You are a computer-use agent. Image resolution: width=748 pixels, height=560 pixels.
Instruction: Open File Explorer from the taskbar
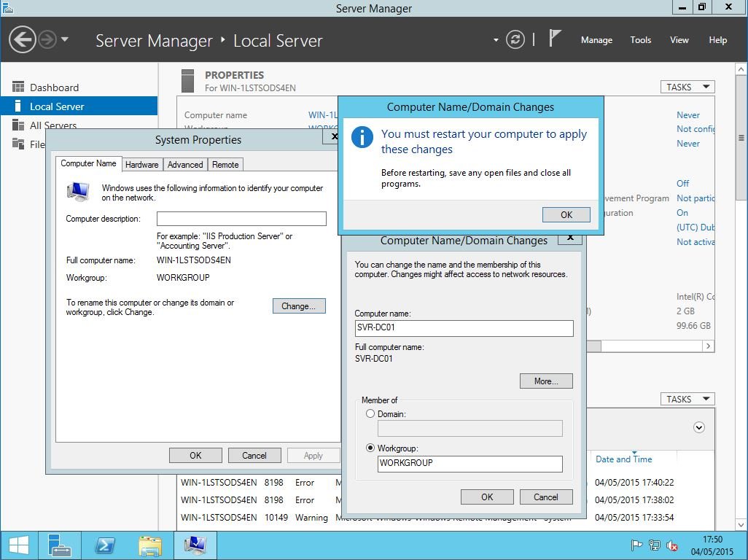click(x=150, y=545)
